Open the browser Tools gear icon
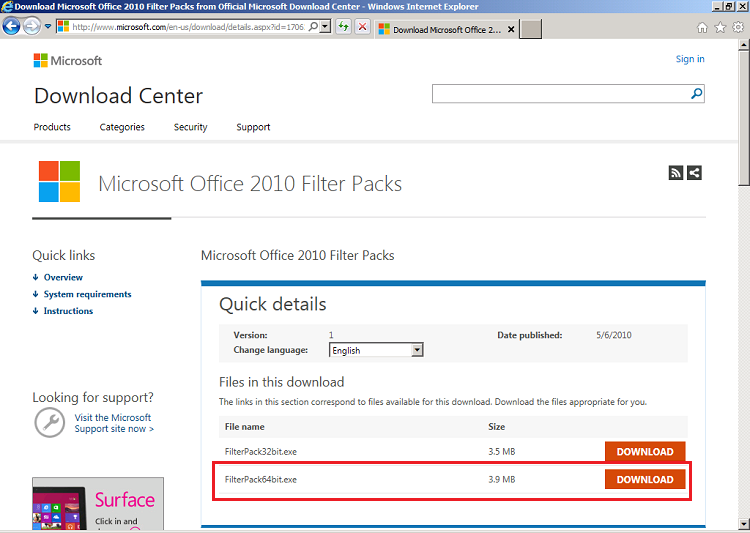Viewport: 750px width, 533px height. click(x=738, y=28)
